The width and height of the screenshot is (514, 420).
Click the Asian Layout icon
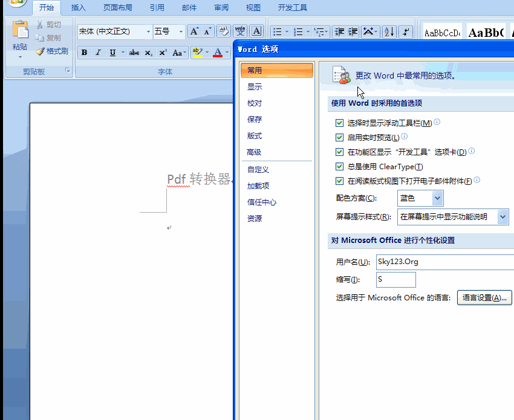click(x=368, y=32)
